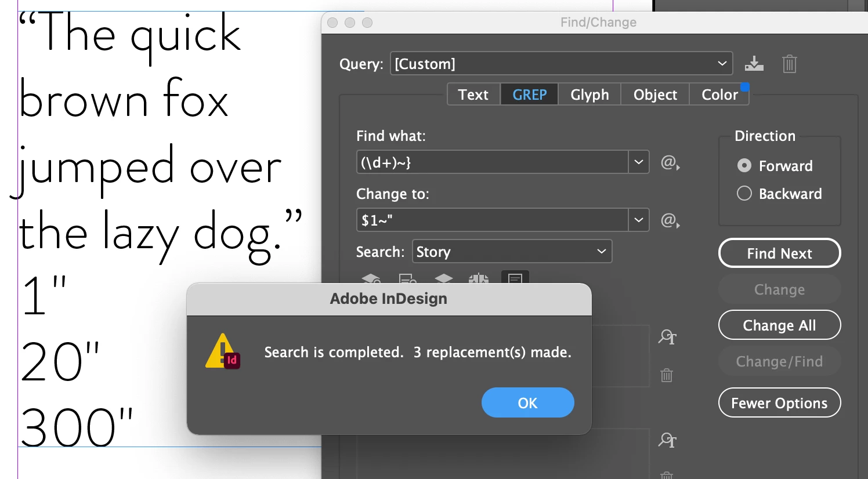The image size is (868, 479).
Task: Click the Delete Query trash icon
Action: tap(789, 63)
